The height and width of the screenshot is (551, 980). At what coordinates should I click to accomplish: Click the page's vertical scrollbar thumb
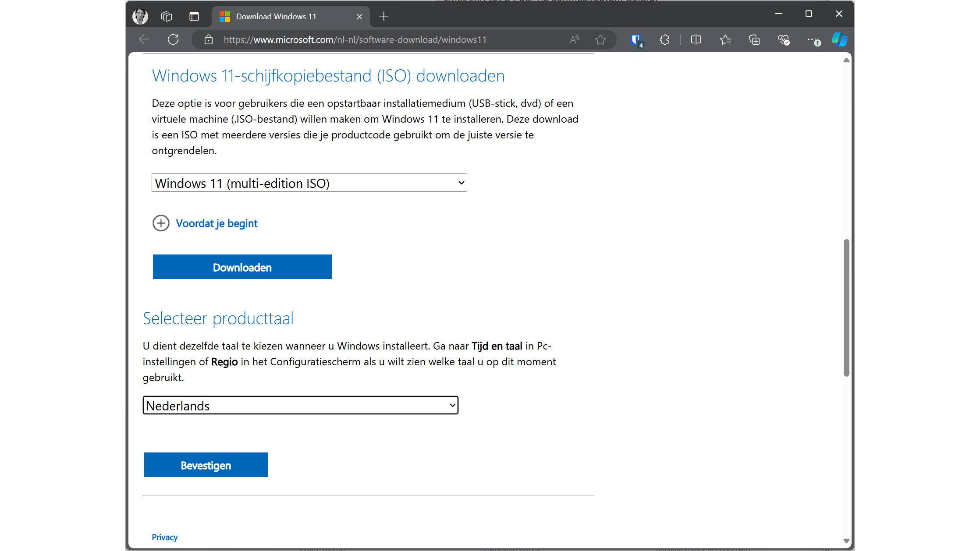pyautogui.click(x=846, y=307)
